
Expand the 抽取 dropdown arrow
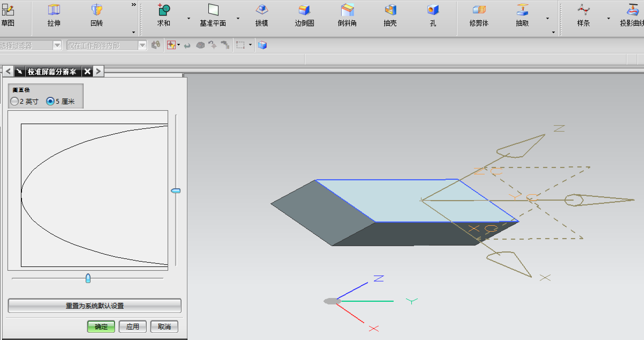coord(548,18)
